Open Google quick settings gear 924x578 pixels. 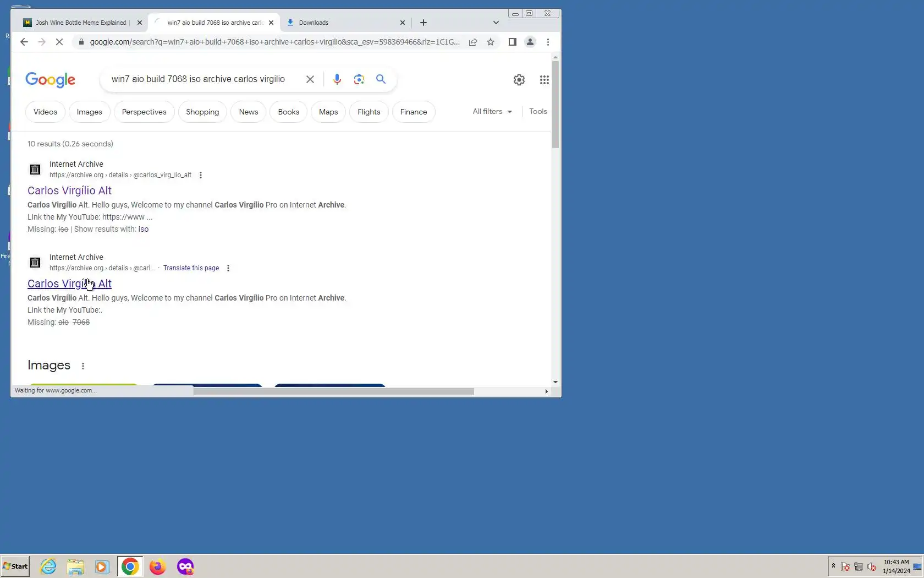coord(519,80)
